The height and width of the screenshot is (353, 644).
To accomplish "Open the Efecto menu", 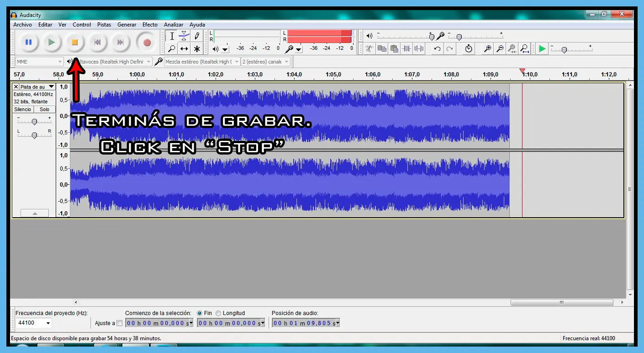I will coord(150,25).
